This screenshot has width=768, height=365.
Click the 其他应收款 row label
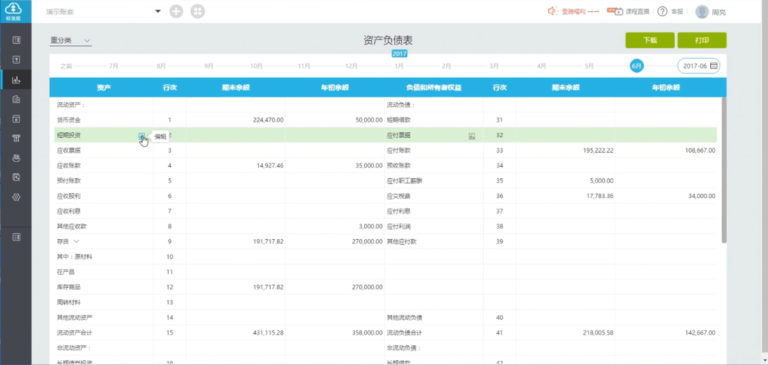point(72,226)
